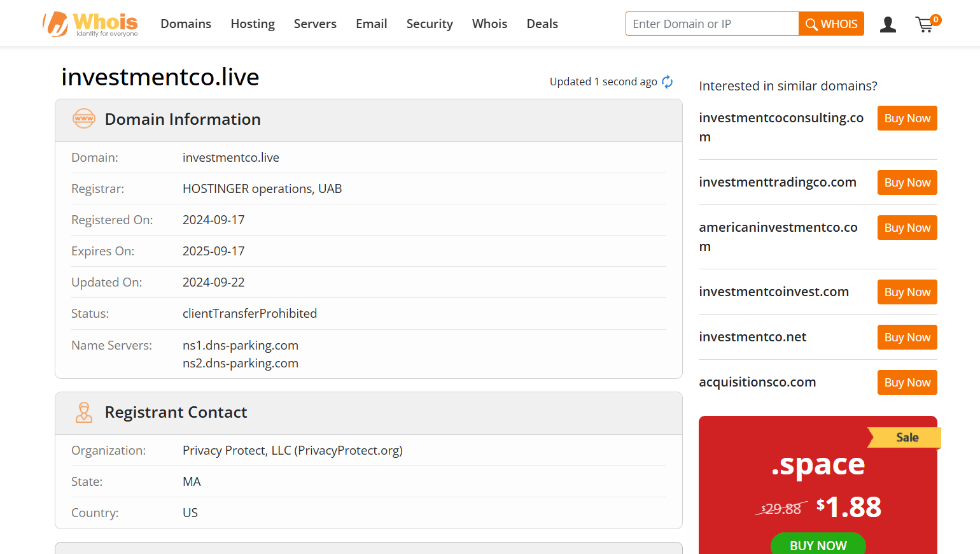Click green BUY NOW in .space promo
The width and height of the screenshot is (980, 554).
[818, 544]
